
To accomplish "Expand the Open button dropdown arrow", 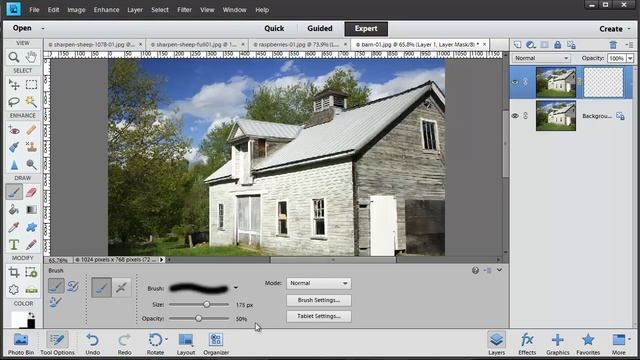I will [43, 29].
